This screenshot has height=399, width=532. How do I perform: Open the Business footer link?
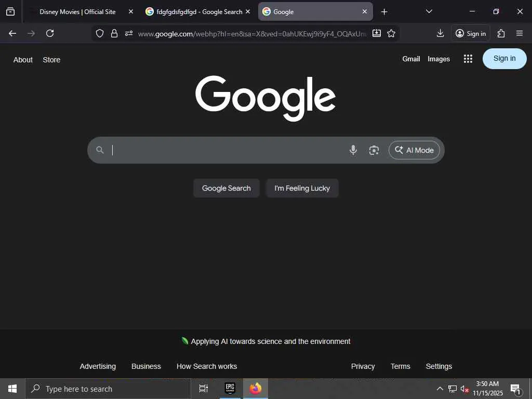coord(146,366)
